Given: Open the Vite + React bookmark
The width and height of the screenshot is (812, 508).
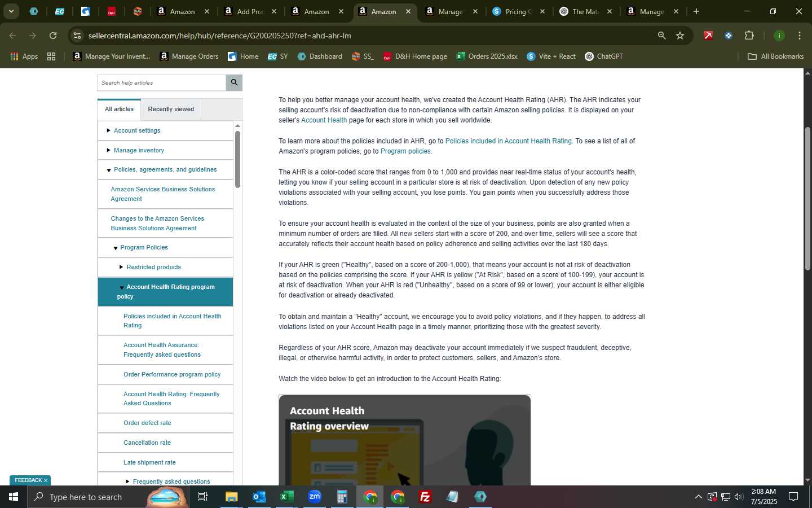Looking at the screenshot, I should tap(551, 56).
